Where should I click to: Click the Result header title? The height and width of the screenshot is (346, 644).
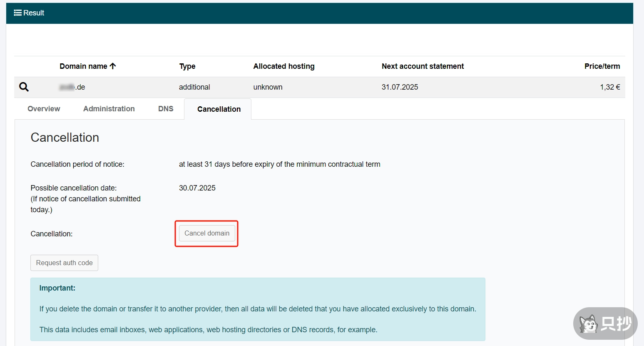tap(34, 13)
